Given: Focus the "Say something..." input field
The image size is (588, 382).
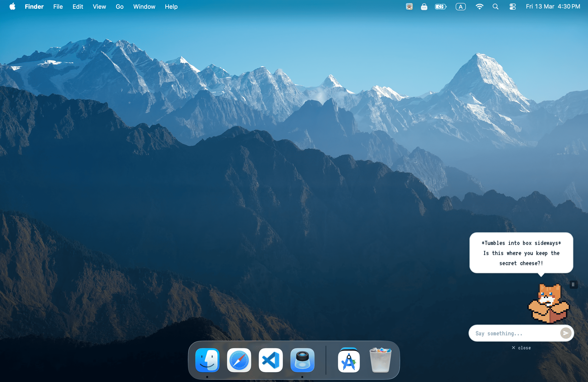Looking at the screenshot, I should click(x=514, y=333).
